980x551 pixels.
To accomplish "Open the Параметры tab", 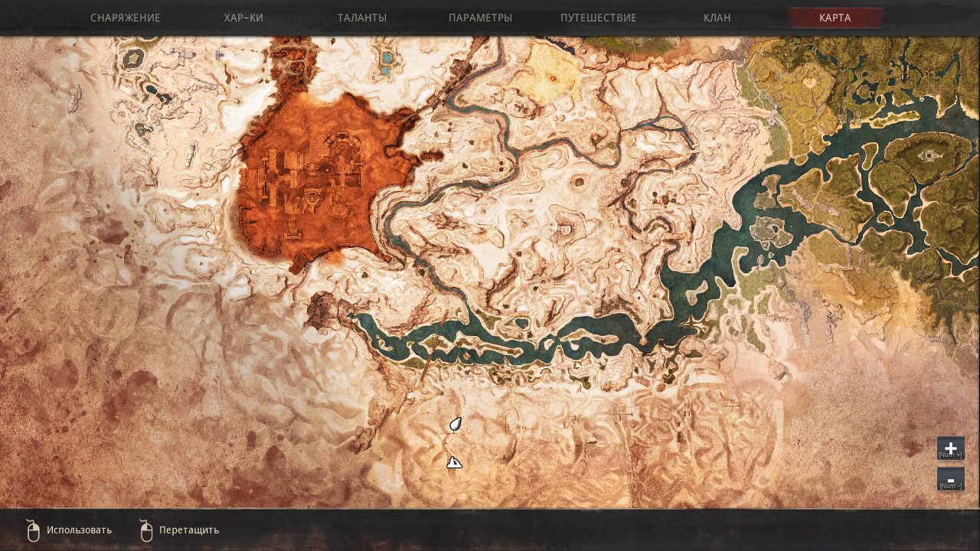I will tap(480, 18).
